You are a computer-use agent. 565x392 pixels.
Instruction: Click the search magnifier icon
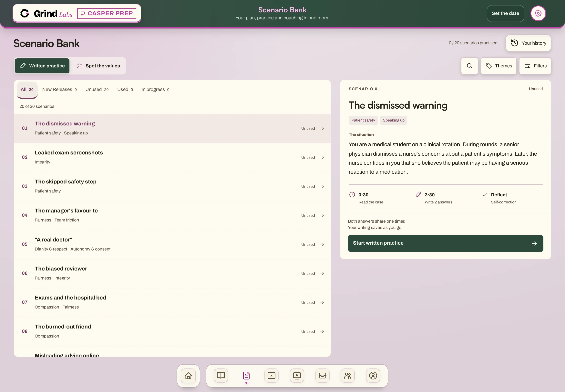(469, 66)
